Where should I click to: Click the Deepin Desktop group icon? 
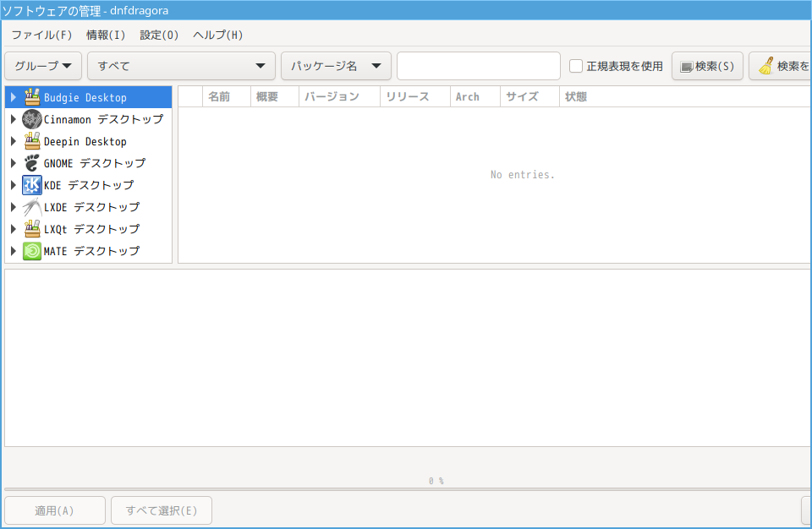32,141
